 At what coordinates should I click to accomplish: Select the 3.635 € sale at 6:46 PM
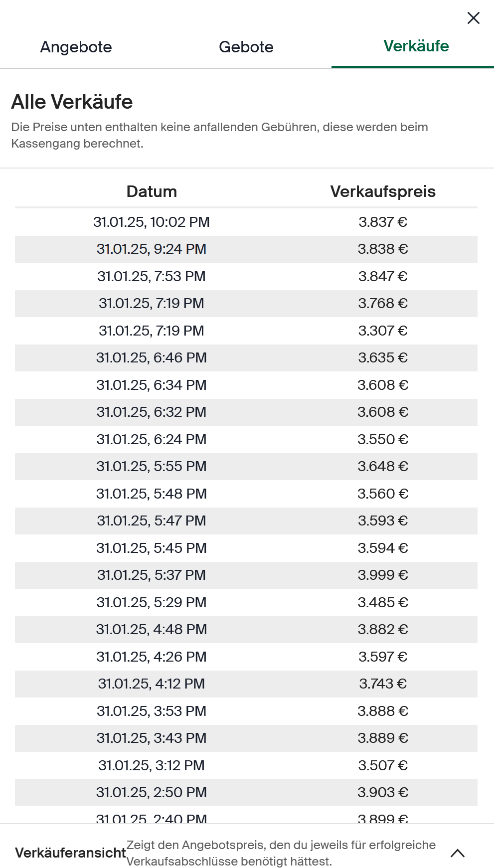[382, 358]
